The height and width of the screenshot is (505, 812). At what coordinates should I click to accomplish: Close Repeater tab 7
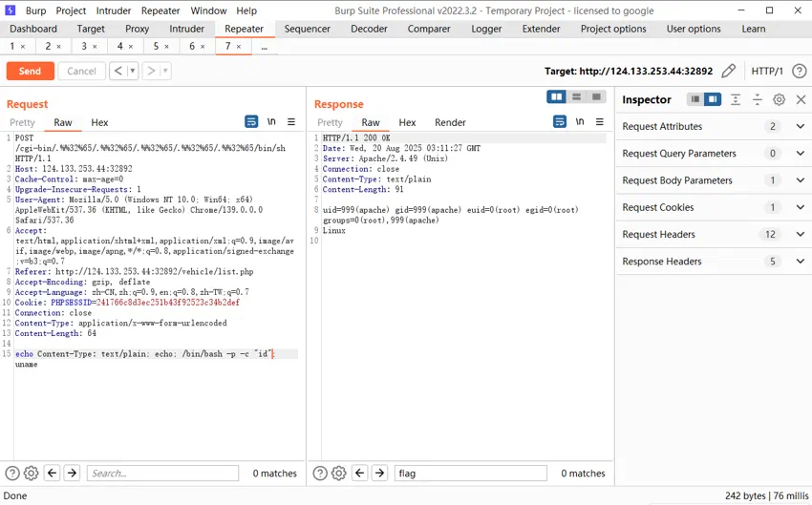click(x=239, y=47)
